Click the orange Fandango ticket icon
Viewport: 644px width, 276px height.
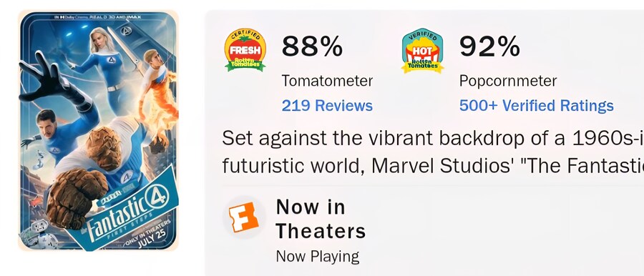[x=244, y=217]
